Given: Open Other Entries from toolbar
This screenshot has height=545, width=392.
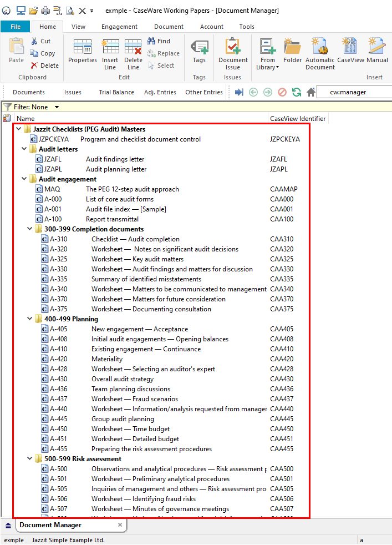Looking at the screenshot, I should [204, 92].
